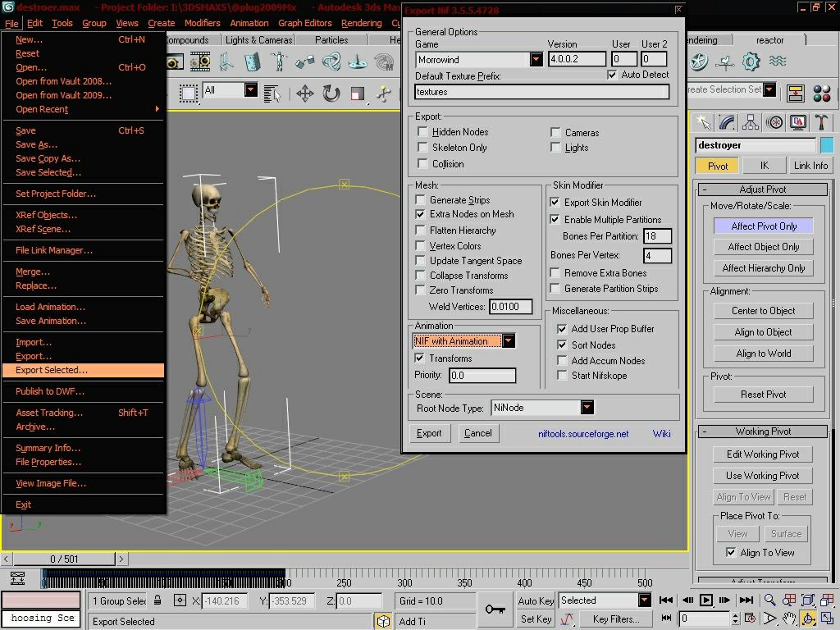Open the Selected key filter dropdown
The image size is (840, 630).
[645, 600]
